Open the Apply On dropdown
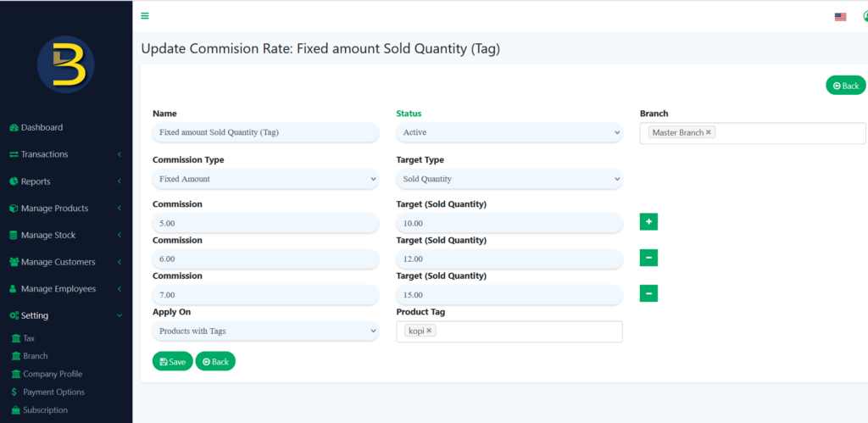 pyautogui.click(x=265, y=331)
